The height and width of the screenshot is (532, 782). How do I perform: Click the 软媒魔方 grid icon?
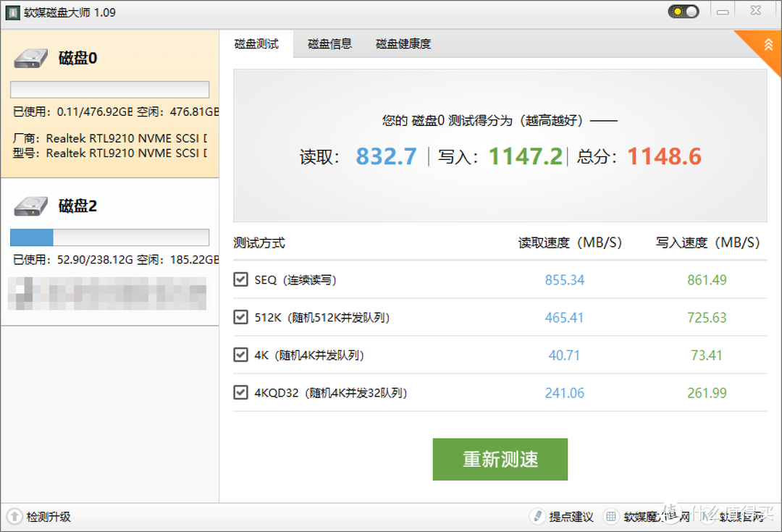pyautogui.click(x=611, y=517)
